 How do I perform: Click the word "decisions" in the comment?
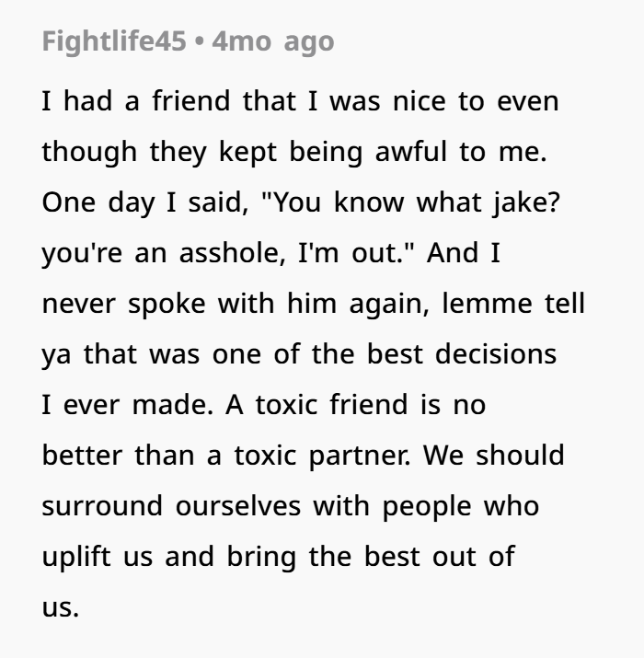(496, 353)
